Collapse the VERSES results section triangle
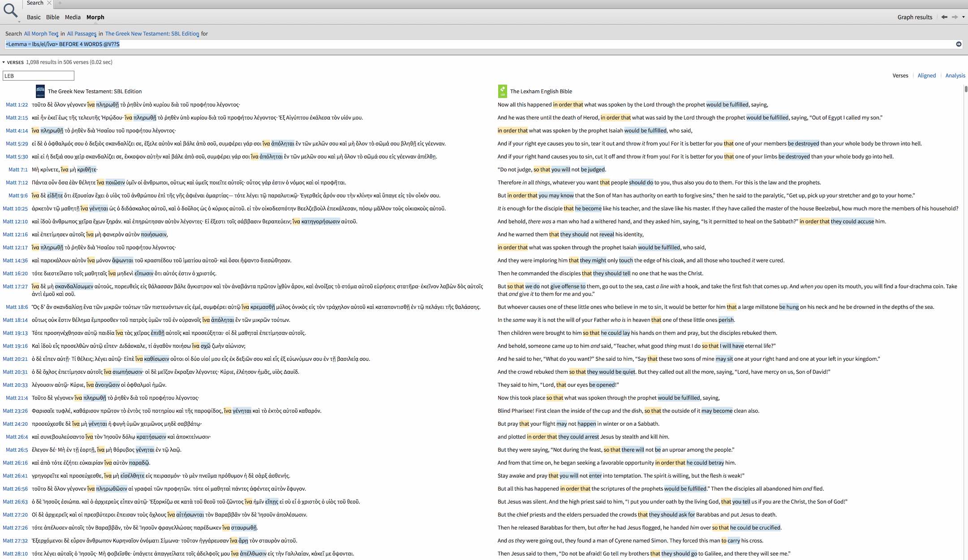The image size is (968, 560). coord(4,62)
